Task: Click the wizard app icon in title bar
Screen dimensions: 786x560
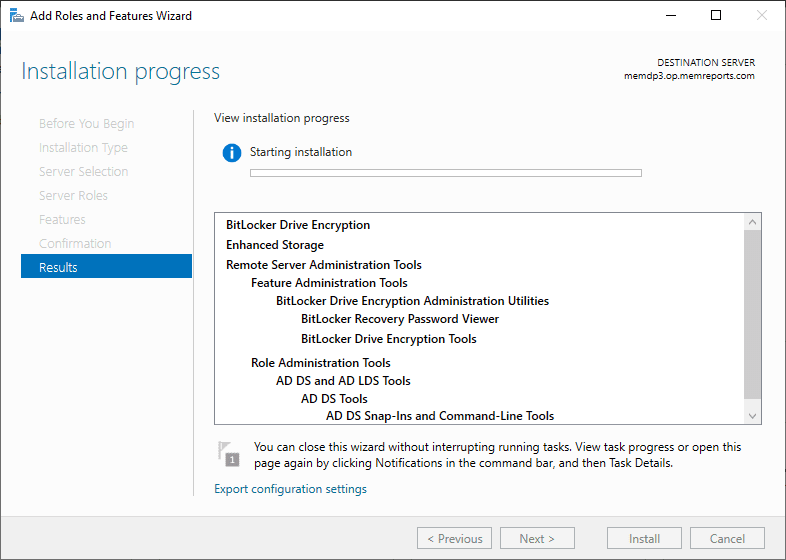Action: click(x=17, y=16)
